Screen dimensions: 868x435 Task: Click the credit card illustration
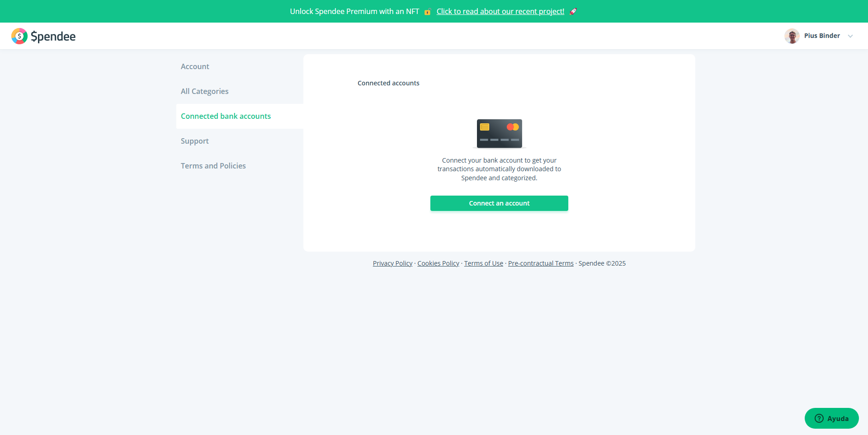[499, 134]
